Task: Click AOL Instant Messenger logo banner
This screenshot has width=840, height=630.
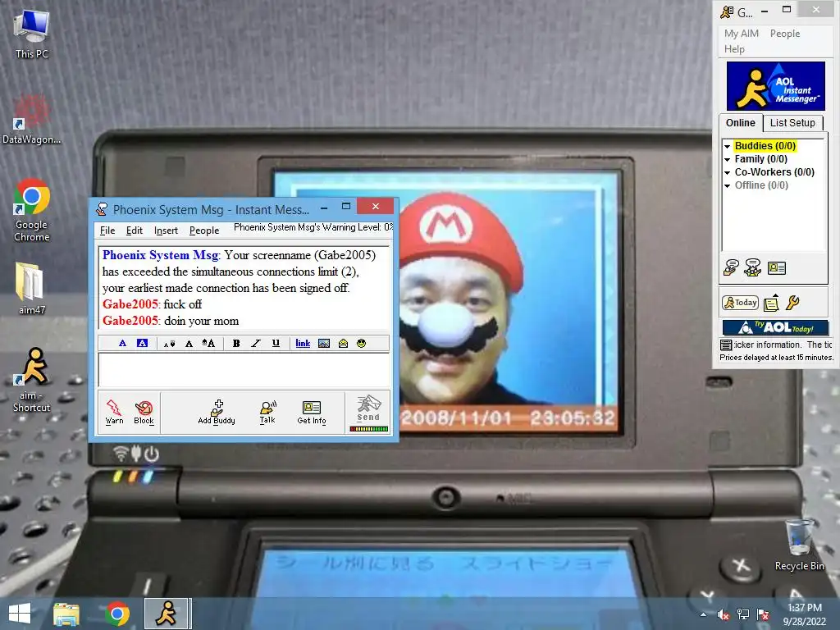Action: (776, 85)
